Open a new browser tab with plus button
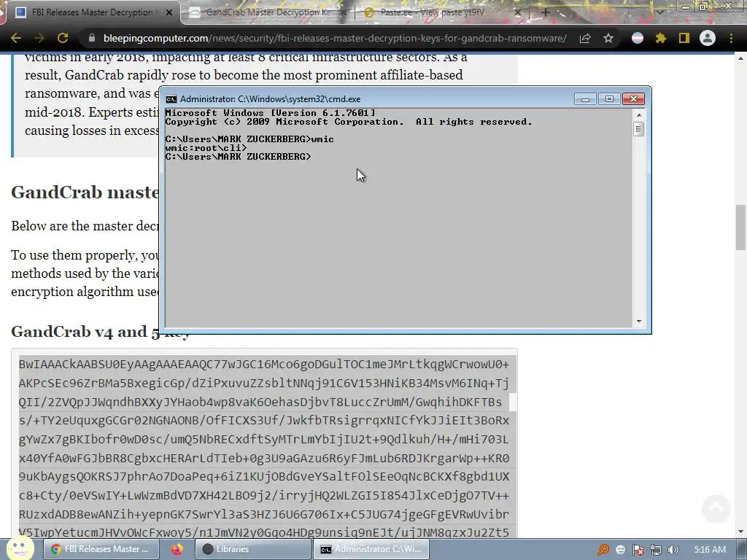This screenshot has width=747, height=560. click(x=546, y=13)
